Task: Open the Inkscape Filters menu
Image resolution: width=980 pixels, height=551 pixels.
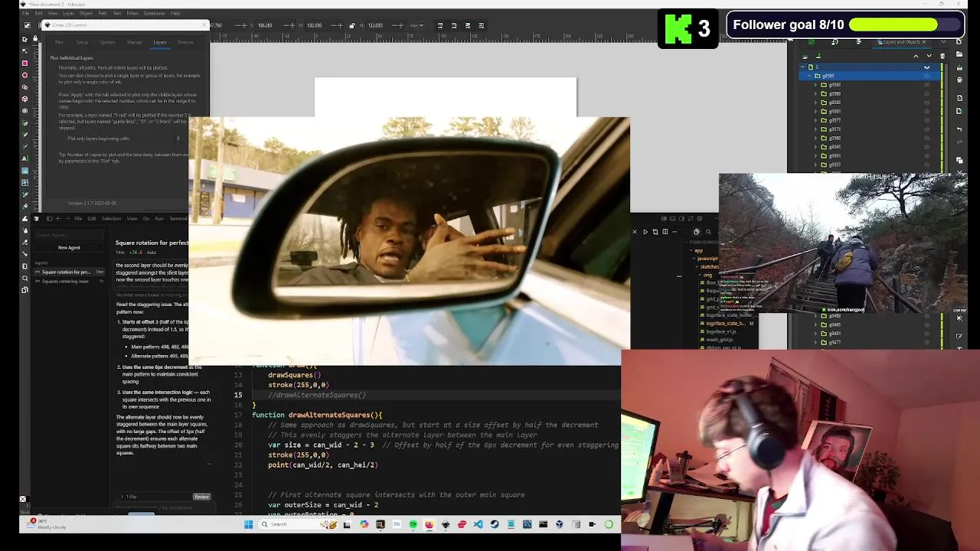Action: (x=132, y=13)
